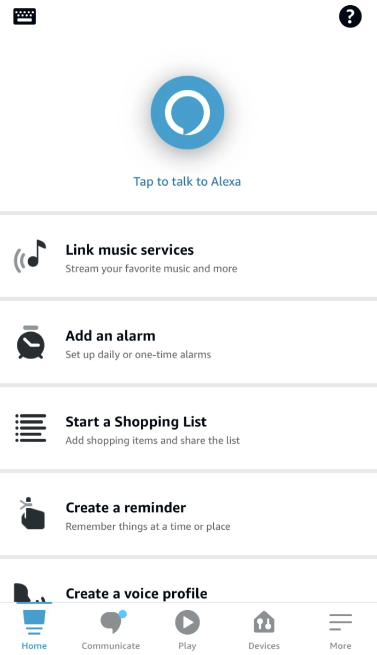Click the alarm clock icon

click(31, 342)
